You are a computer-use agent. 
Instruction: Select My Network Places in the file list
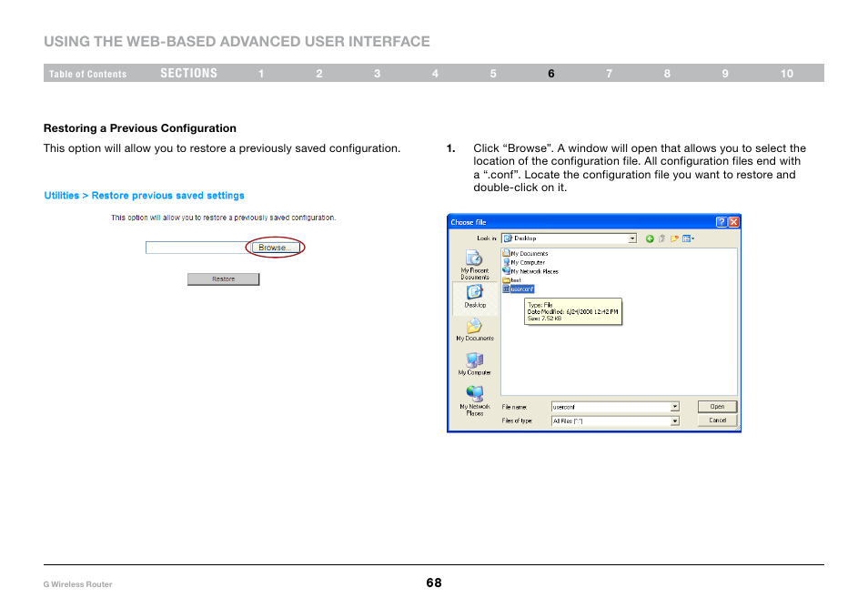pyautogui.click(x=530, y=271)
